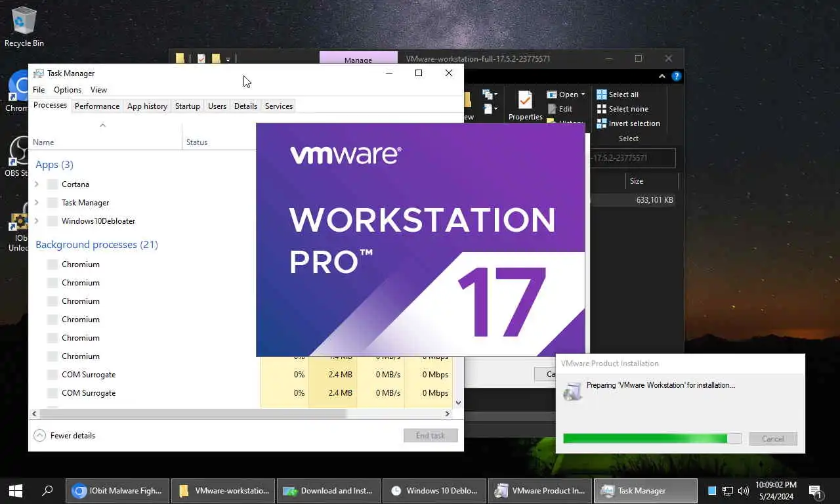This screenshot has width=840, height=504.
Task: Open the Recycle Bin desktop icon
Action: point(24,26)
